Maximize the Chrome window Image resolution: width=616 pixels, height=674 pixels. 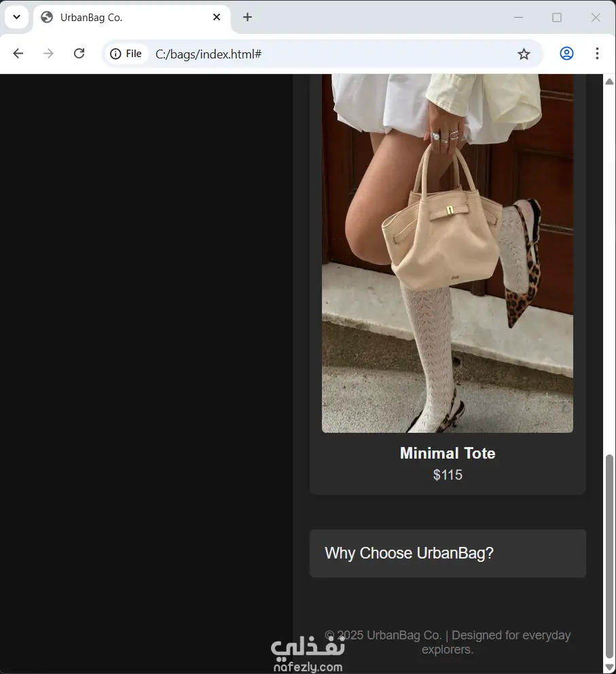point(557,17)
